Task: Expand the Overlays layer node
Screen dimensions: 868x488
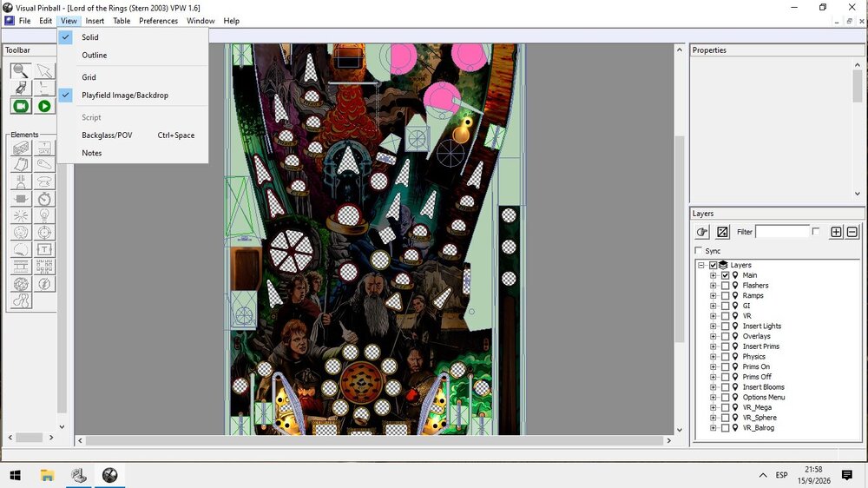Action: point(713,336)
